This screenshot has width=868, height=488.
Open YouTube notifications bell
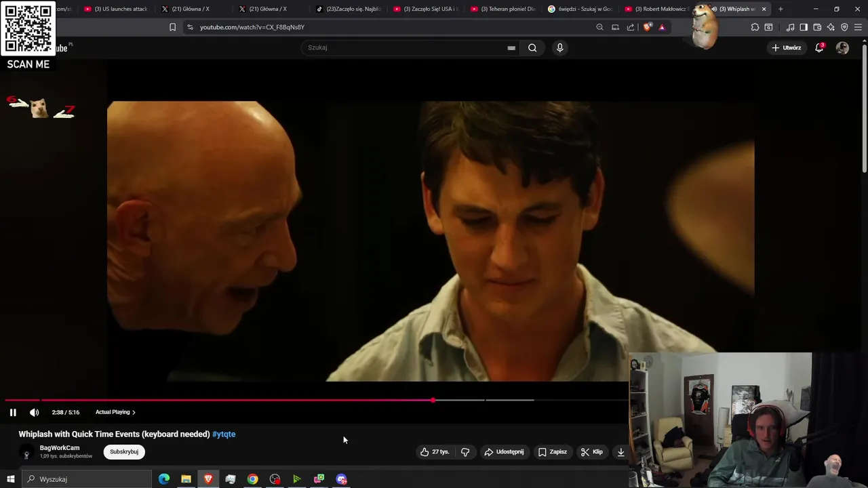pos(819,47)
